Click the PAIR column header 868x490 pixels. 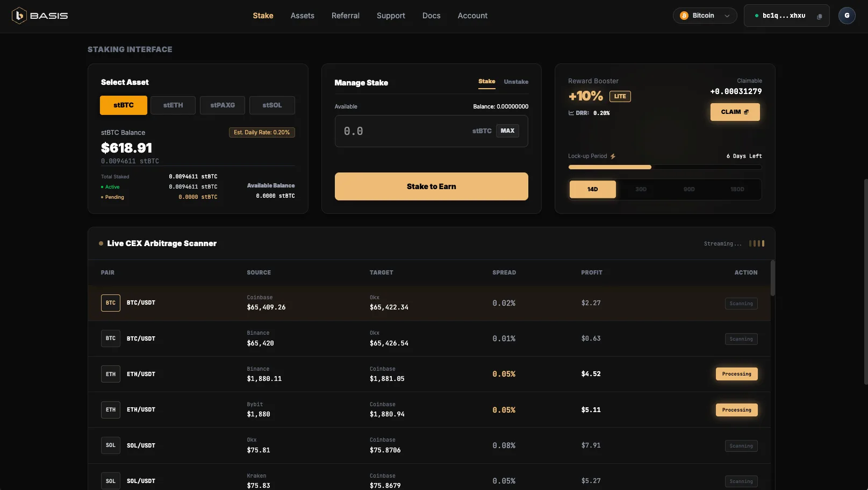pyautogui.click(x=107, y=272)
